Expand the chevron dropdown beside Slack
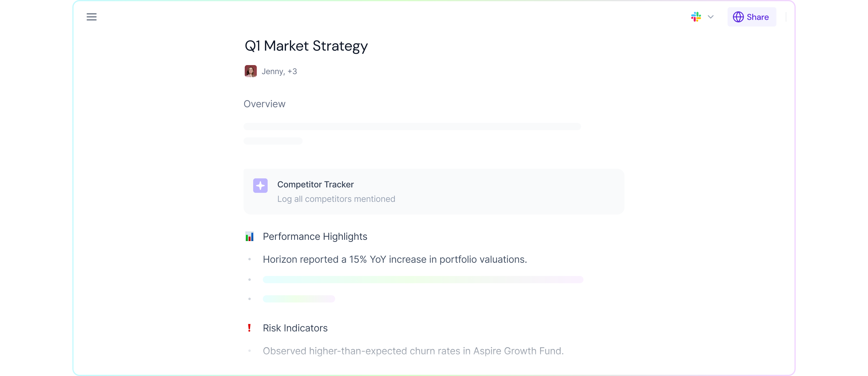Image resolution: width=868 pixels, height=376 pixels. (x=711, y=17)
